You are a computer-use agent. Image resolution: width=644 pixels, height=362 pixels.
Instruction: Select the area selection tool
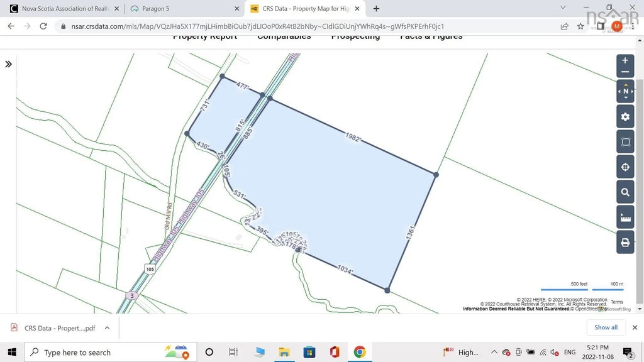pyautogui.click(x=625, y=142)
